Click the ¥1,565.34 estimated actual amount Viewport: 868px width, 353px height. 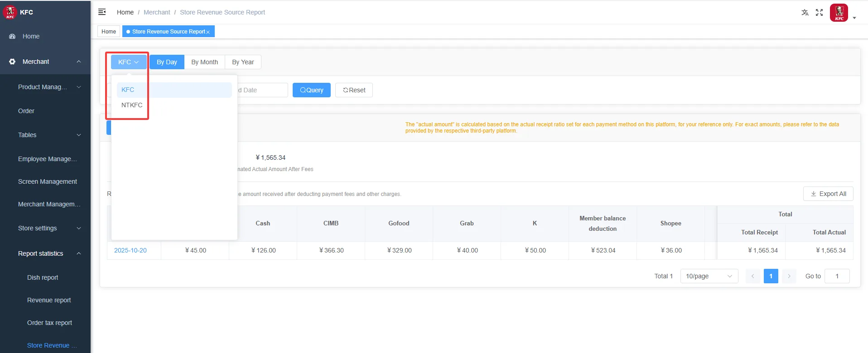click(270, 157)
